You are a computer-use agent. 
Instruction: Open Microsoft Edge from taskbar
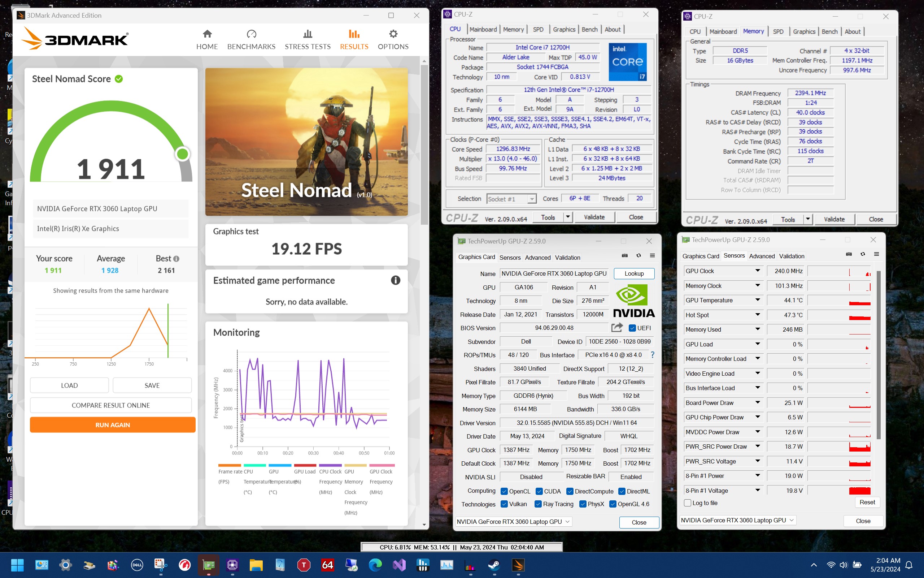pyautogui.click(x=375, y=565)
